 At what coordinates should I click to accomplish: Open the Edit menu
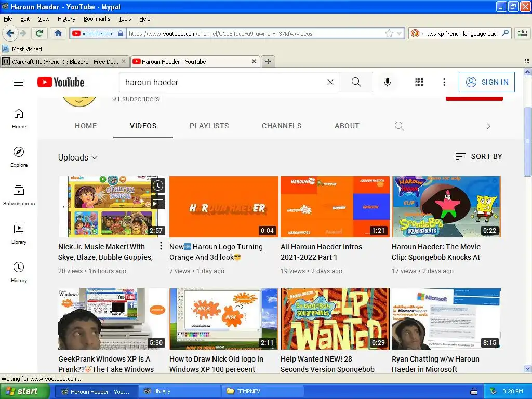[25, 19]
